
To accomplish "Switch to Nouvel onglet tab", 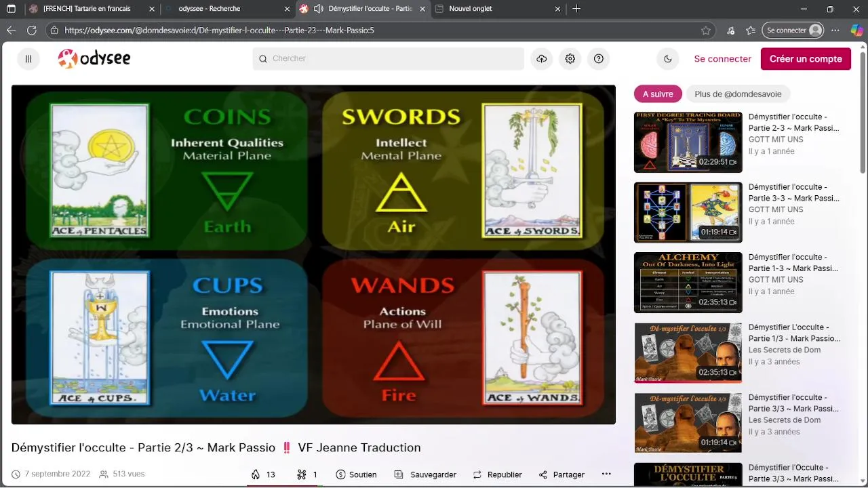I will [x=498, y=9].
